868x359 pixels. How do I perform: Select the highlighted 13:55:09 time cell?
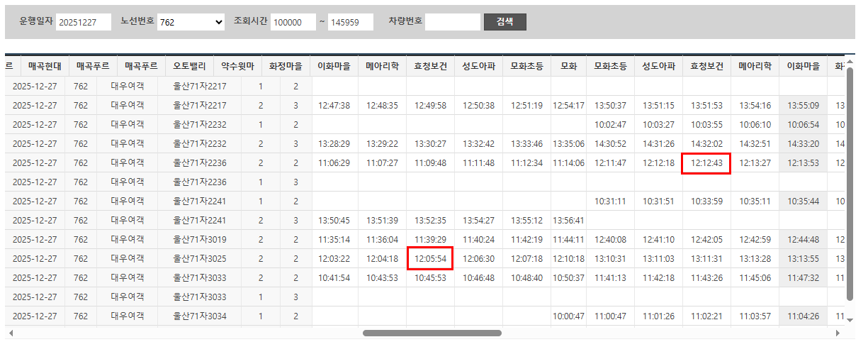click(x=803, y=106)
